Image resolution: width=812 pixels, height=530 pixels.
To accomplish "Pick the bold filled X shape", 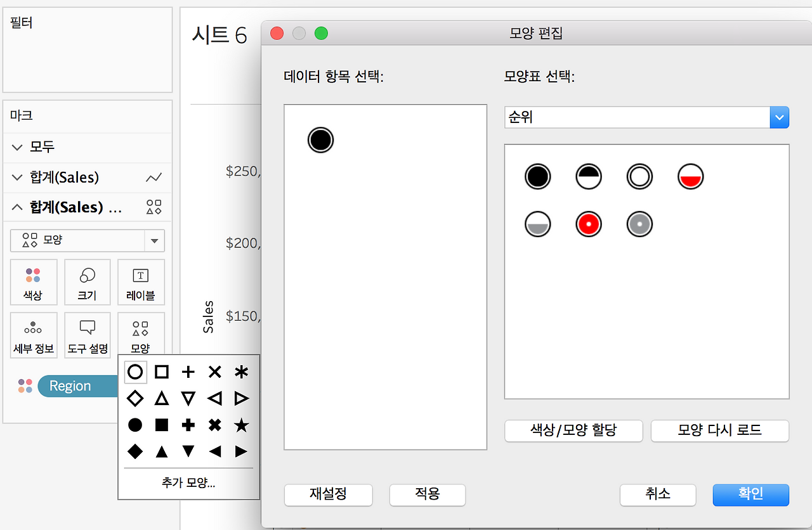I will (215, 425).
